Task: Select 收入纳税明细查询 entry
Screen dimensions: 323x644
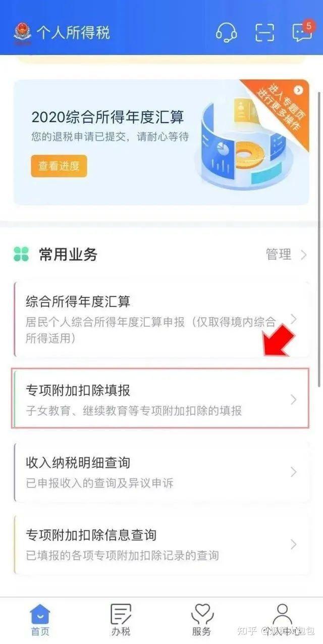Action: click(162, 472)
